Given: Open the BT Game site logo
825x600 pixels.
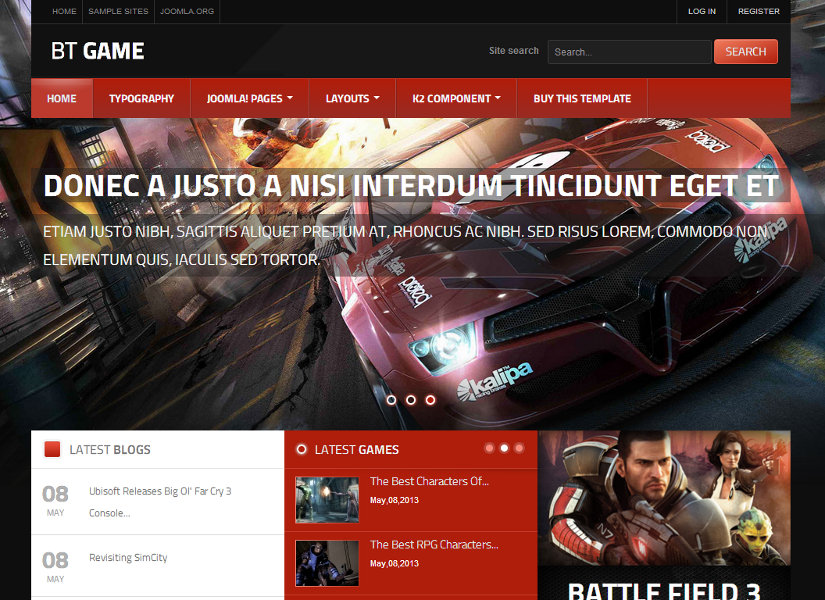Looking at the screenshot, I should [x=97, y=51].
